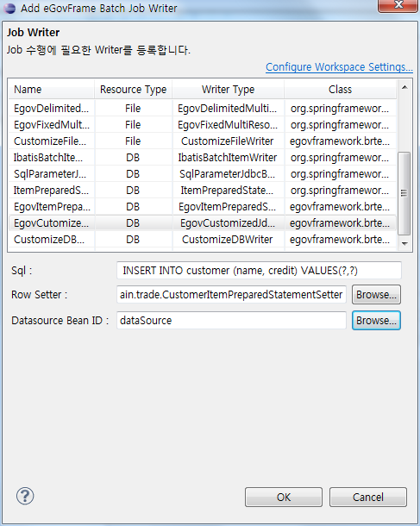The height and width of the screenshot is (526, 420).
Task: Click the Class column header
Action: [x=340, y=89]
